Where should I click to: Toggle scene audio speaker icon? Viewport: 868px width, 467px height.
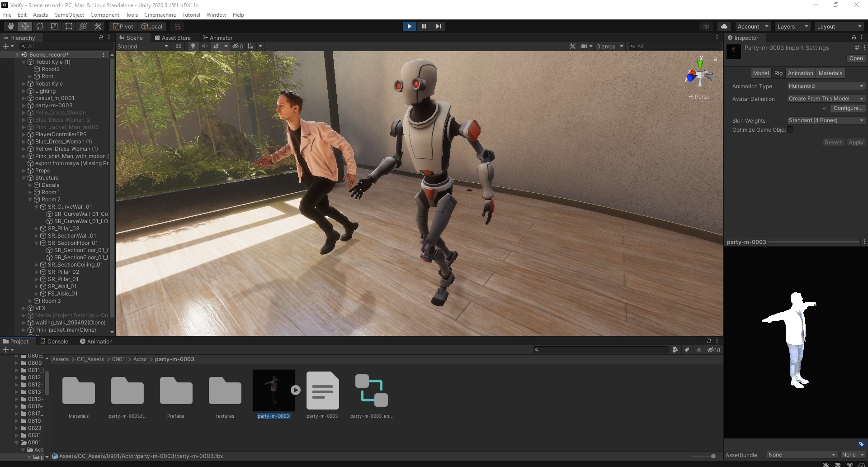[205, 46]
